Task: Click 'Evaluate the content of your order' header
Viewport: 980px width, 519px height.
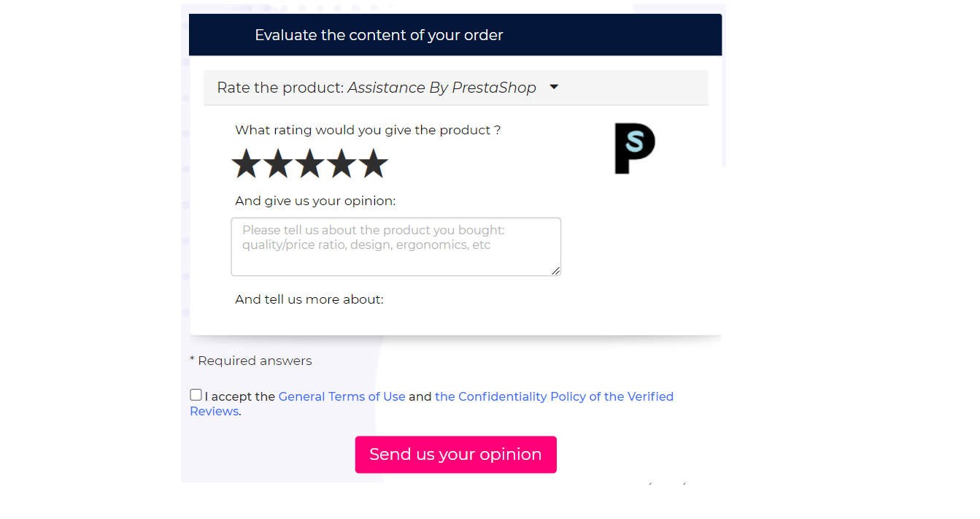Action: click(x=379, y=35)
